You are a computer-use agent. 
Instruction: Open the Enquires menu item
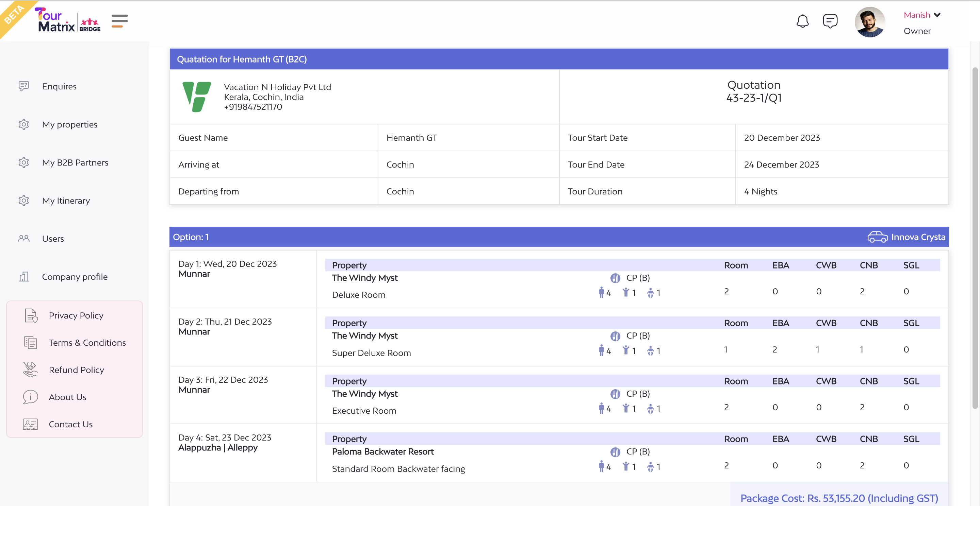point(59,86)
